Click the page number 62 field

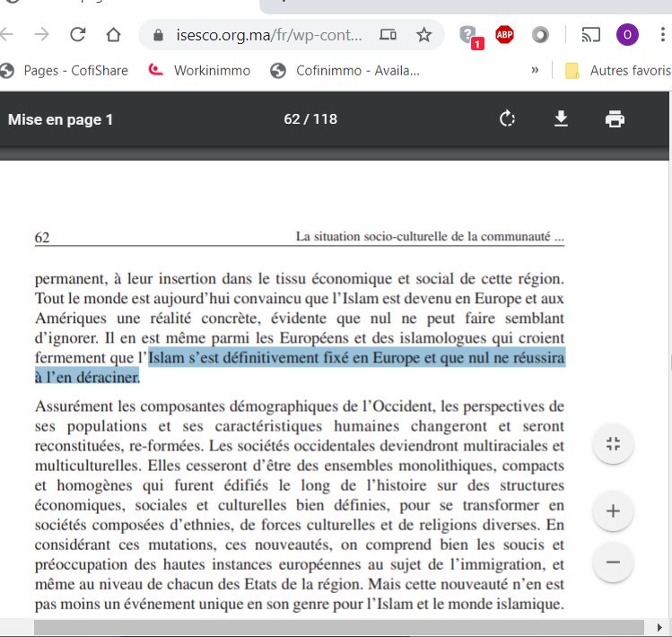[292, 119]
